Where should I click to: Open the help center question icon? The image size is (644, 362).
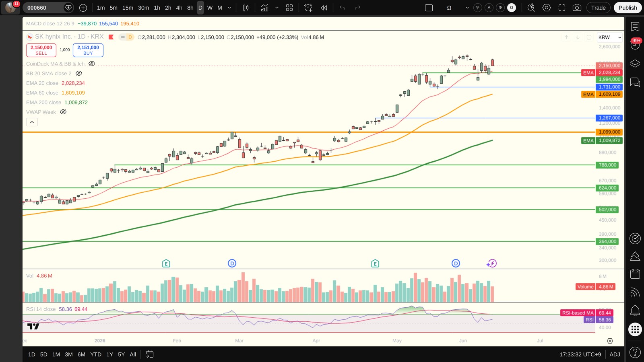tap(635, 352)
